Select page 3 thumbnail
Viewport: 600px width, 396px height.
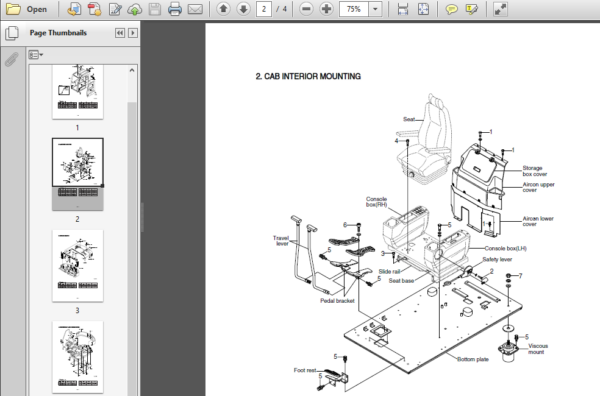(x=78, y=266)
